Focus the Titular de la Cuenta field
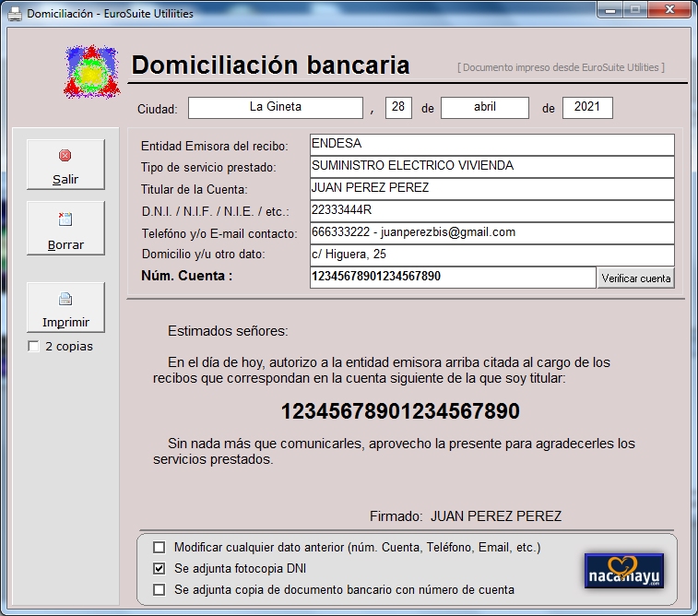The height and width of the screenshot is (616, 698). [491, 189]
